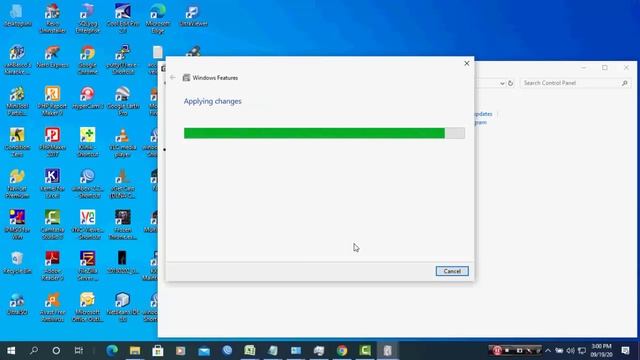
Task: Open Cortana circle on the taskbar
Action: [x=56, y=350]
